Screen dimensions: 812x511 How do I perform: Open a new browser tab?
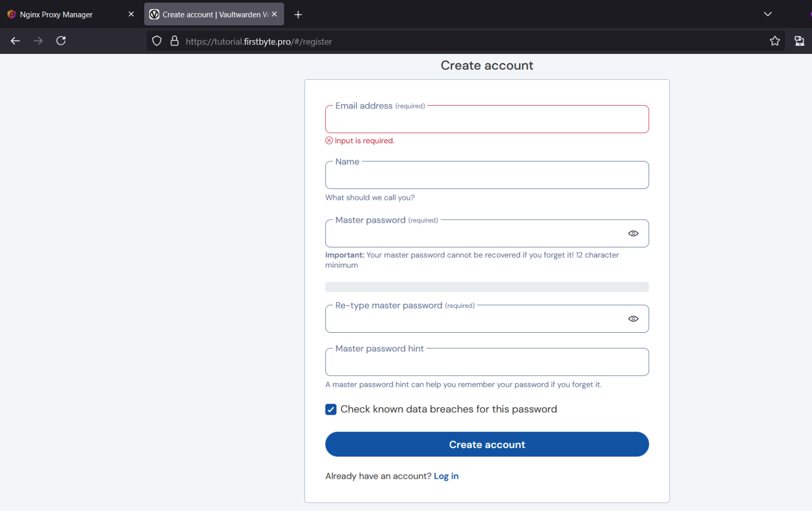click(x=298, y=14)
